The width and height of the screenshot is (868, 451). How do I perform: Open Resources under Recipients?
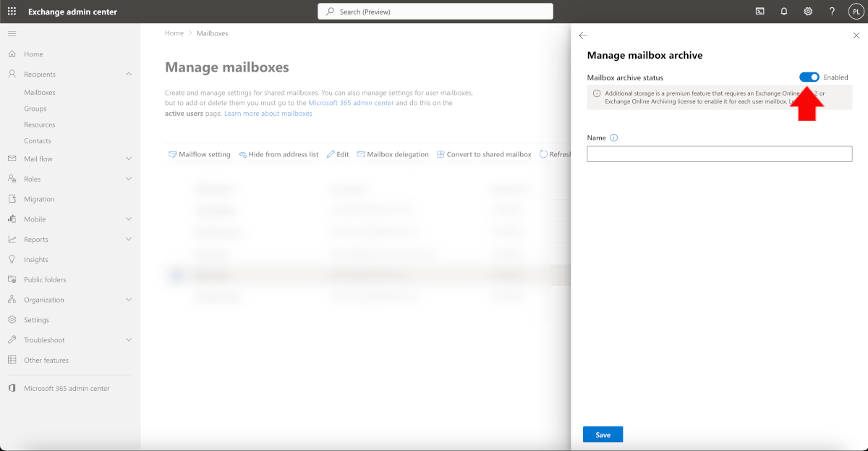pyautogui.click(x=40, y=125)
